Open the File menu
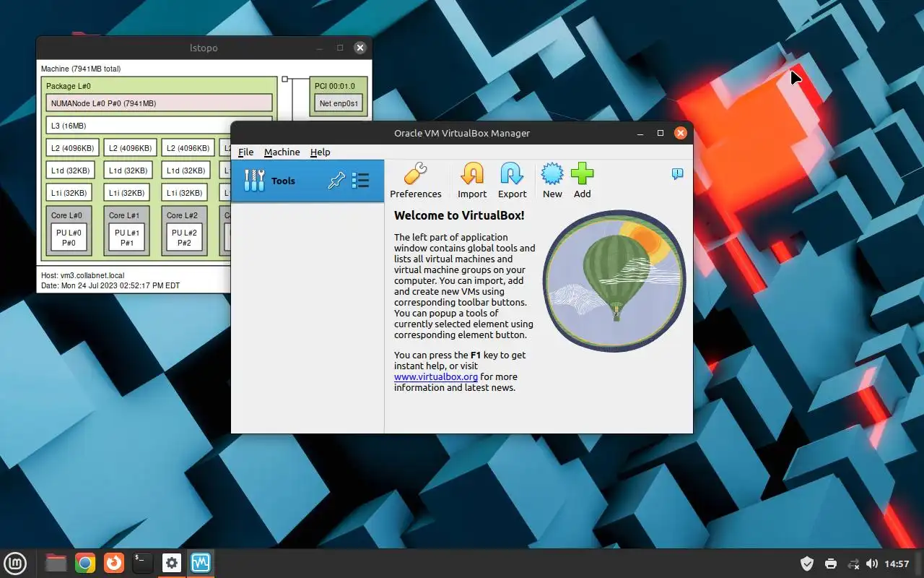The height and width of the screenshot is (578, 924). pyautogui.click(x=245, y=152)
